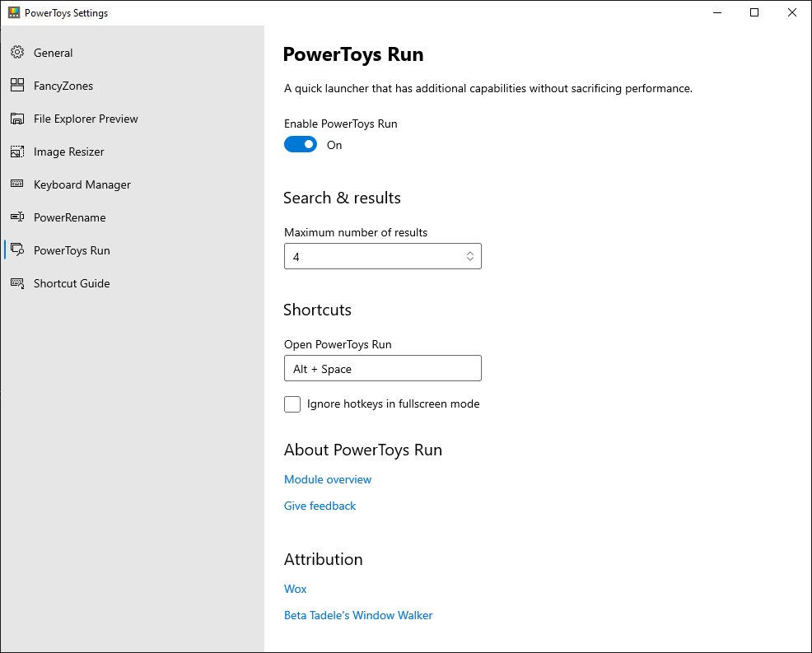
Task: Go to the FancyZones page
Action: (x=132, y=86)
